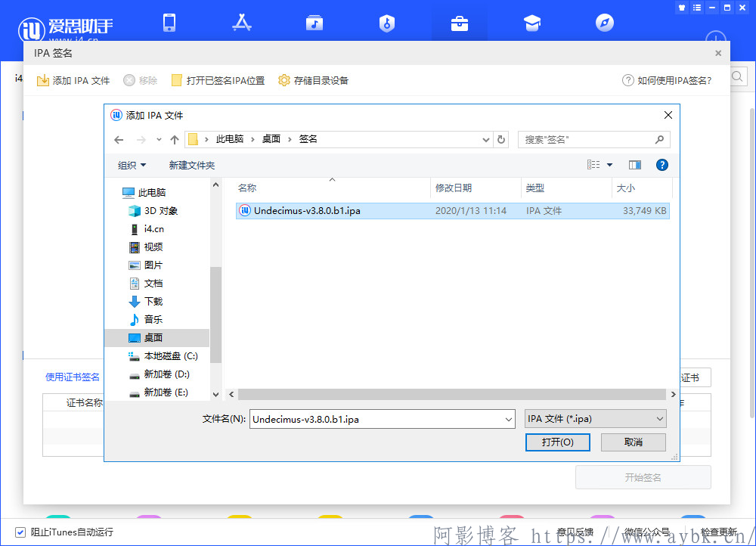Open the IPA 文件 (*.ipa) filter dropdown
The height and width of the screenshot is (546, 756).
coord(596,419)
